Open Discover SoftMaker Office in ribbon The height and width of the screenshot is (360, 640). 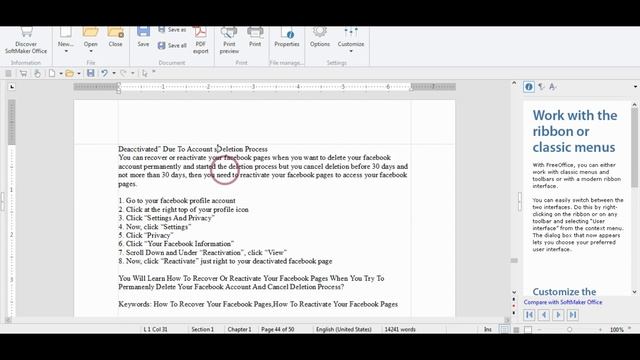(26, 41)
